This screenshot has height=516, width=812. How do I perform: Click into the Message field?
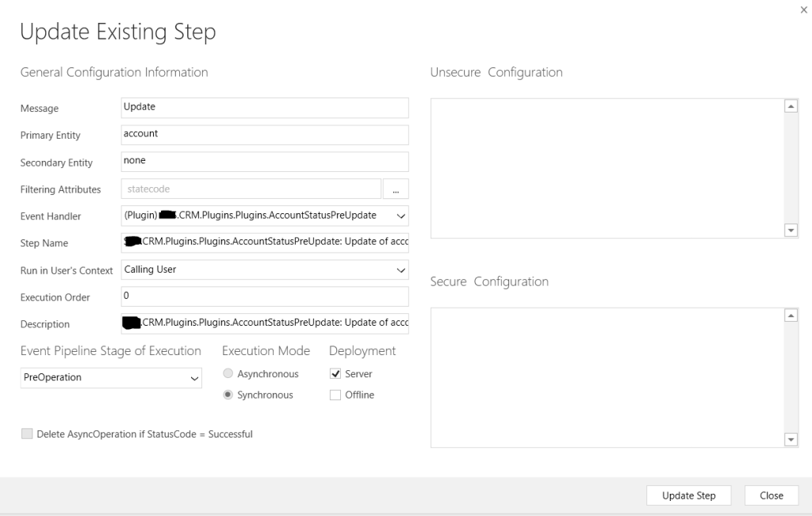tap(265, 108)
